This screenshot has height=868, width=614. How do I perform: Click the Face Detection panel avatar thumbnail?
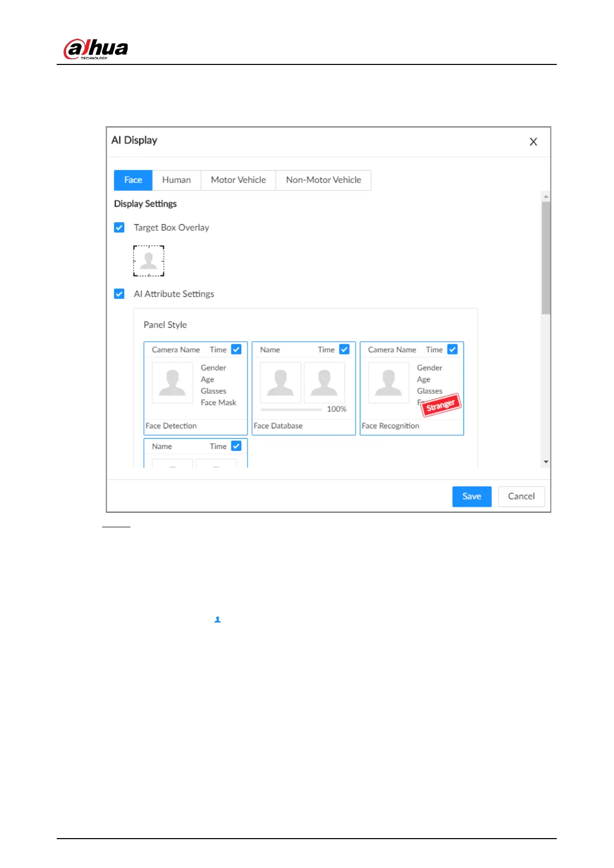coord(172,382)
